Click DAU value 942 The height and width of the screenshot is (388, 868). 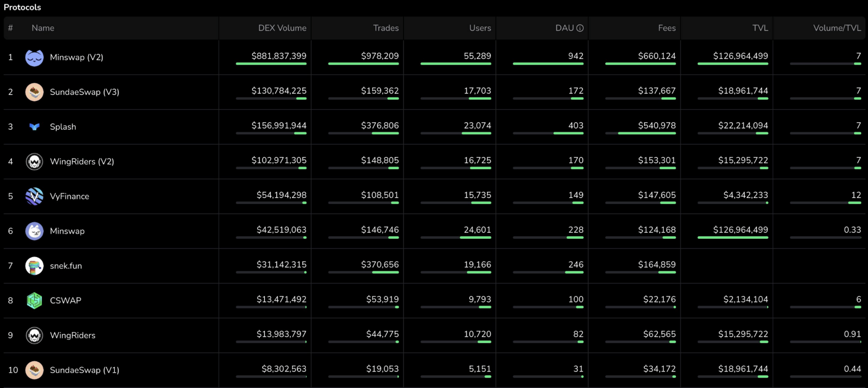click(576, 56)
